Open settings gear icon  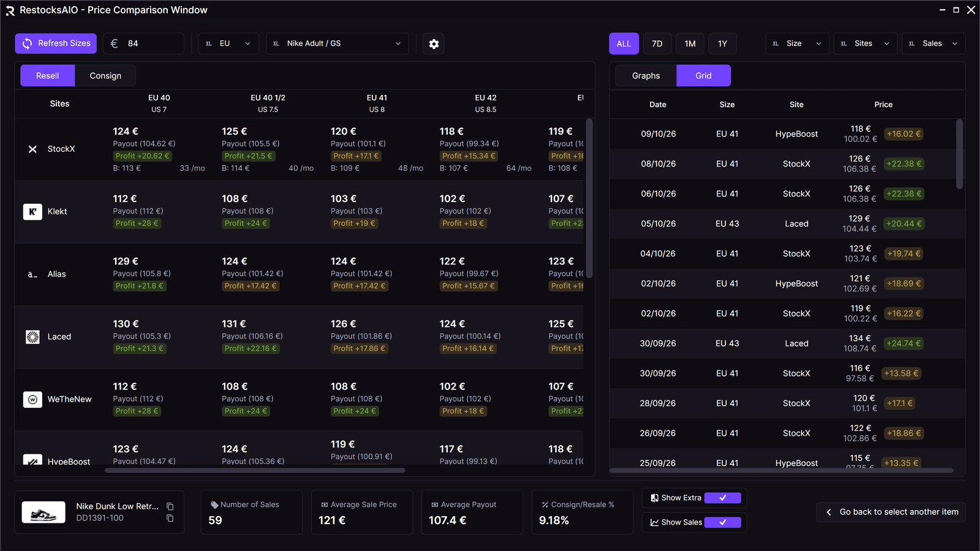(434, 43)
